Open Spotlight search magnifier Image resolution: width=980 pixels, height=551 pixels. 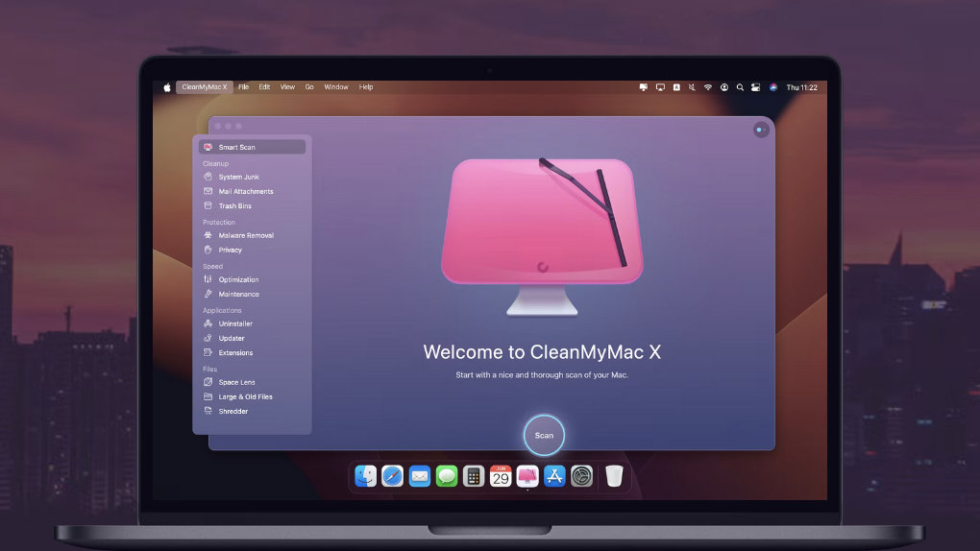pos(740,87)
